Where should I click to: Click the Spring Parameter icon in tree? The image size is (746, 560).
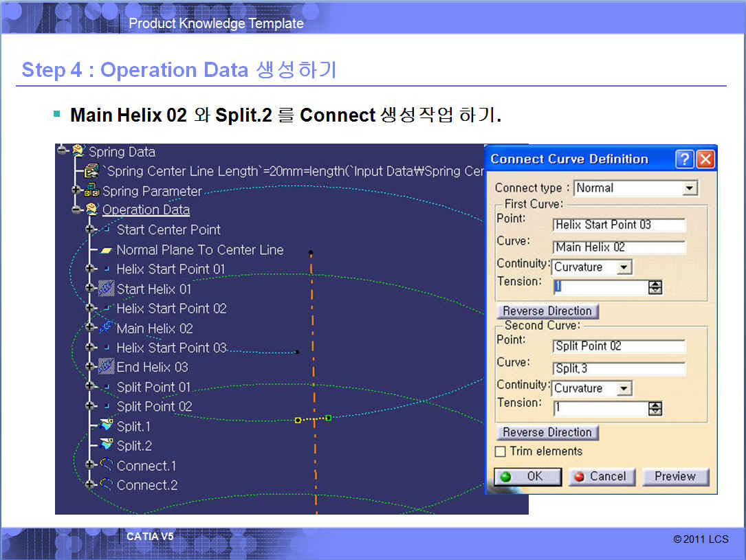[92, 191]
